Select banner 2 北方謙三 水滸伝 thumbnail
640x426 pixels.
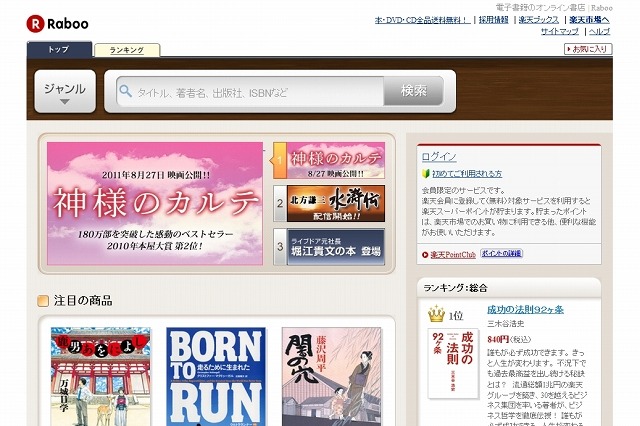click(329, 204)
